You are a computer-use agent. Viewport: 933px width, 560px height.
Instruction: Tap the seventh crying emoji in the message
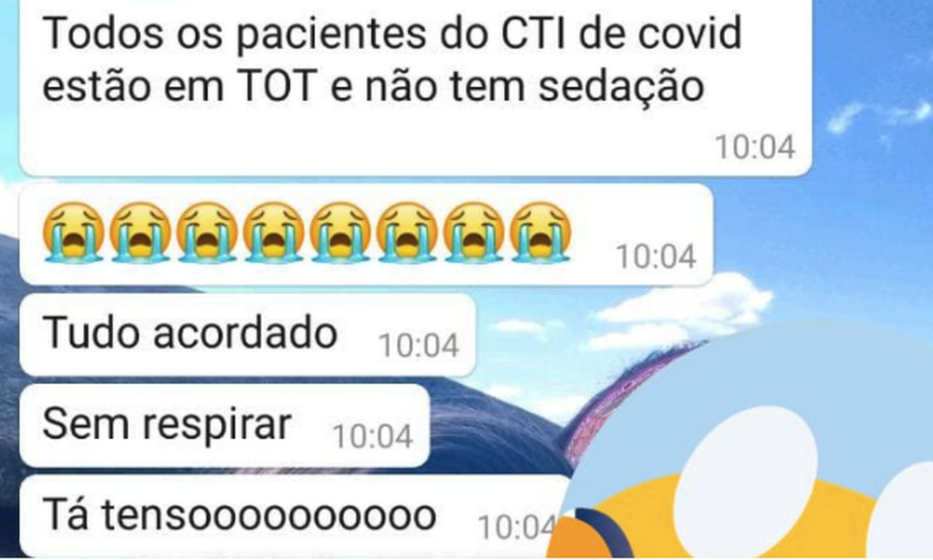pyautogui.click(x=473, y=232)
